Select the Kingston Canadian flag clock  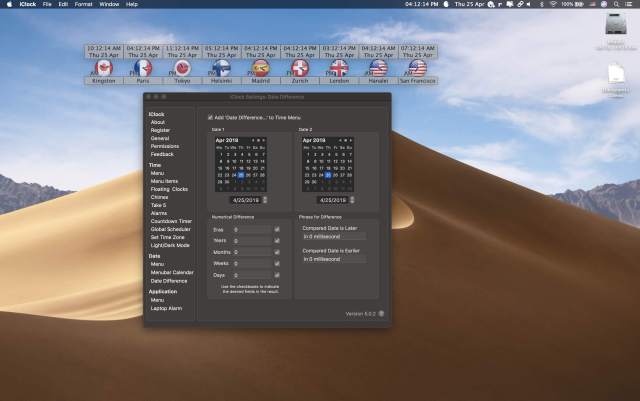point(103,68)
